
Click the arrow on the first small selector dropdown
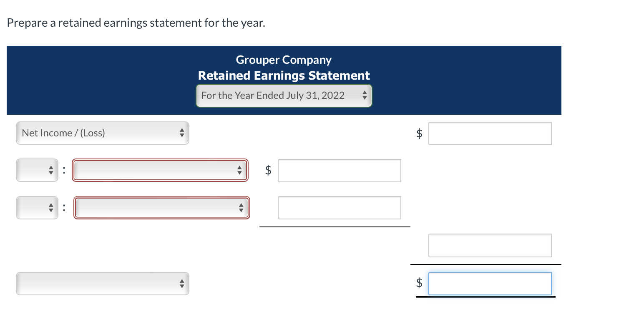(x=50, y=170)
